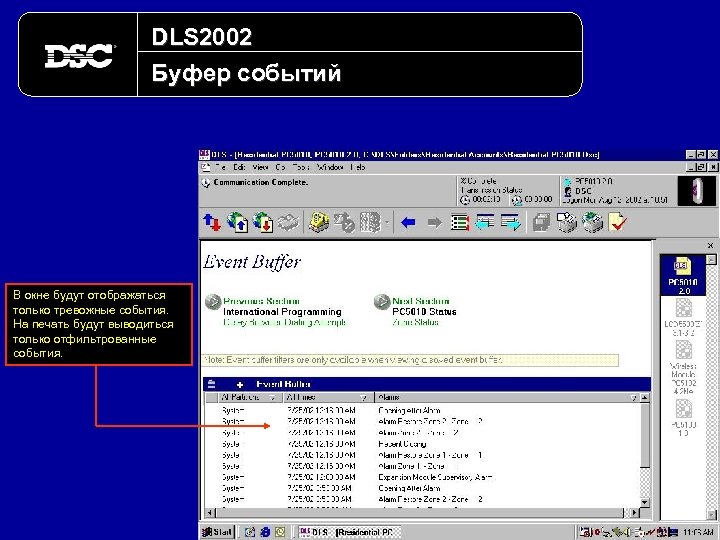Close the module sidebar panel with X

[x=710, y=246]
